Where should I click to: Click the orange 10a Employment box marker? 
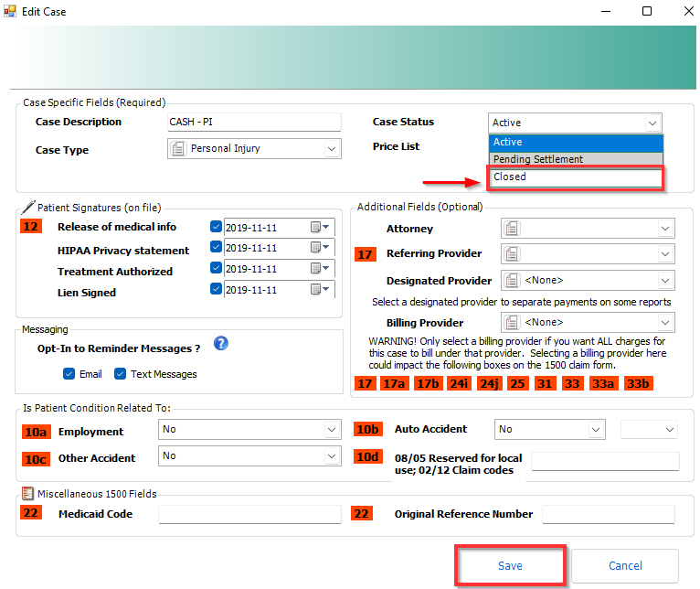point(34,430)
